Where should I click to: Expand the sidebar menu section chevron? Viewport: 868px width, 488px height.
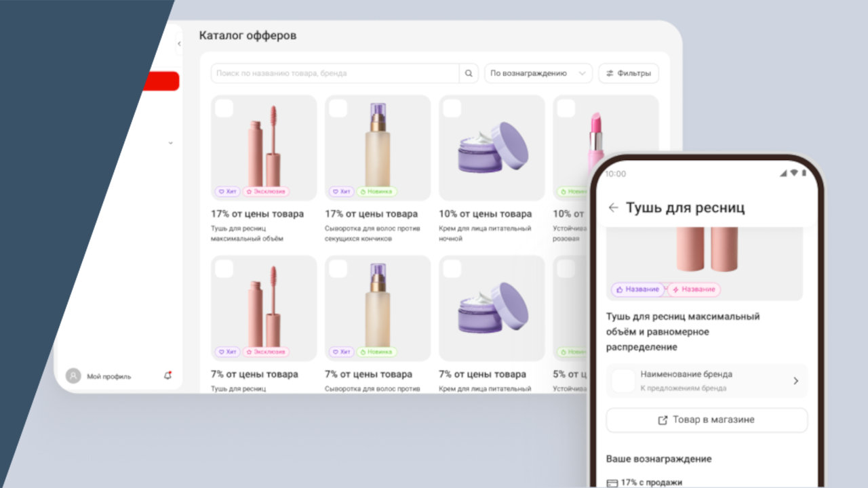170,143
